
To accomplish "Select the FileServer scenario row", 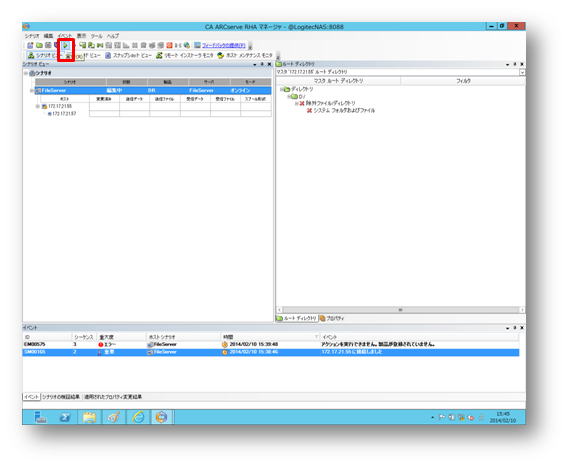I will click(x=153, y=91).
